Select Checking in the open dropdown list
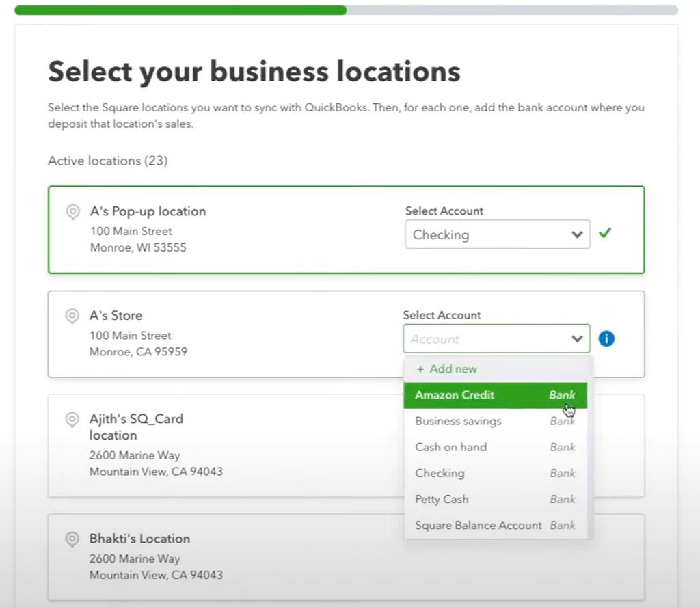 [x=496, y=473]
